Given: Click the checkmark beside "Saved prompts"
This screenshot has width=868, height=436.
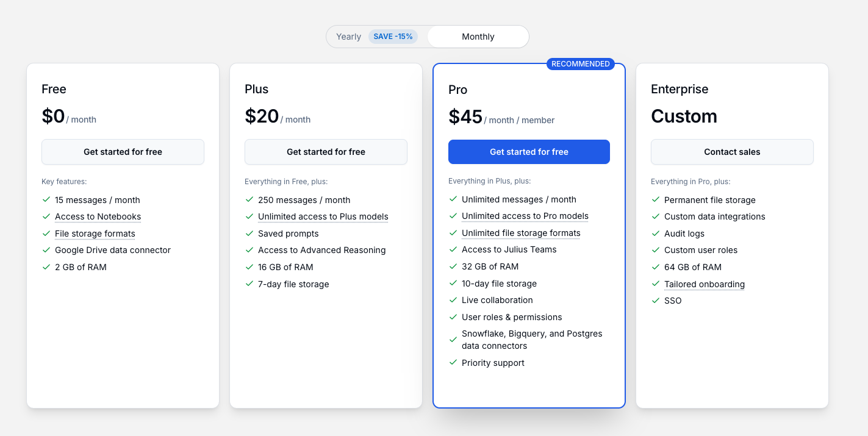Looking at the screenshot, I should [x=249, y=234].
